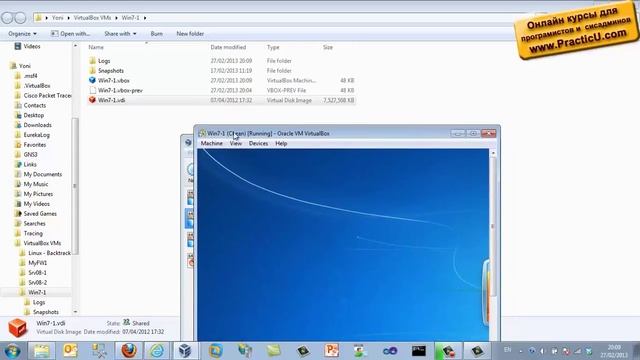Create a New folder from toolbar
This screenshot has width=640, height=360.
[190, 34]
